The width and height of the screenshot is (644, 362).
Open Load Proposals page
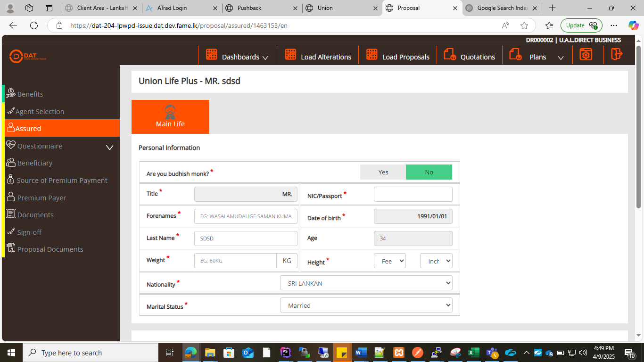point(398,56)
